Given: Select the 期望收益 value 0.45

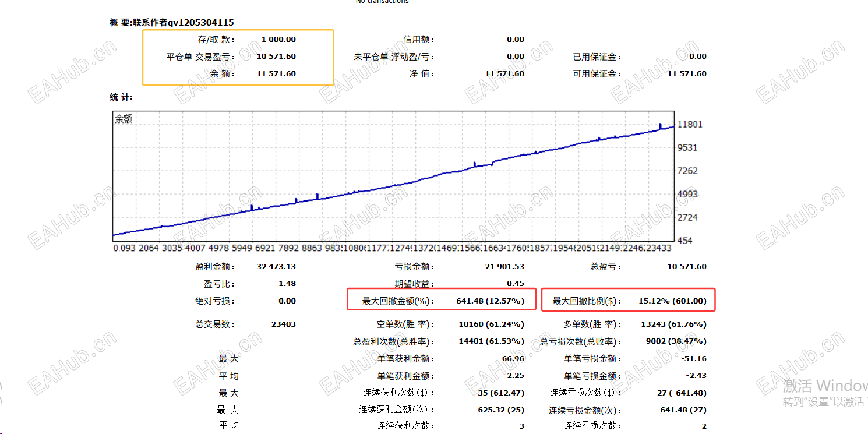Looking at the screenshot, I should coord(516,284).
